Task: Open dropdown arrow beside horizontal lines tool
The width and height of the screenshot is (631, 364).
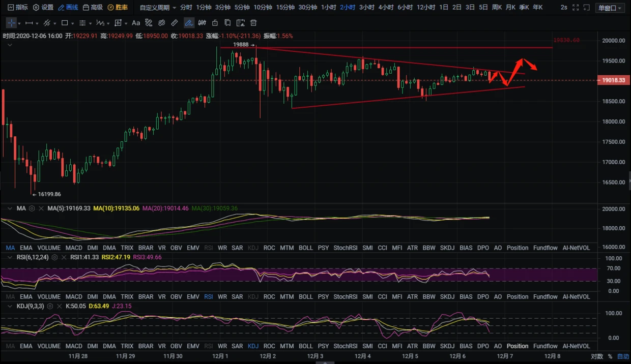Action: pyautogui.click(x=91, y=23)
